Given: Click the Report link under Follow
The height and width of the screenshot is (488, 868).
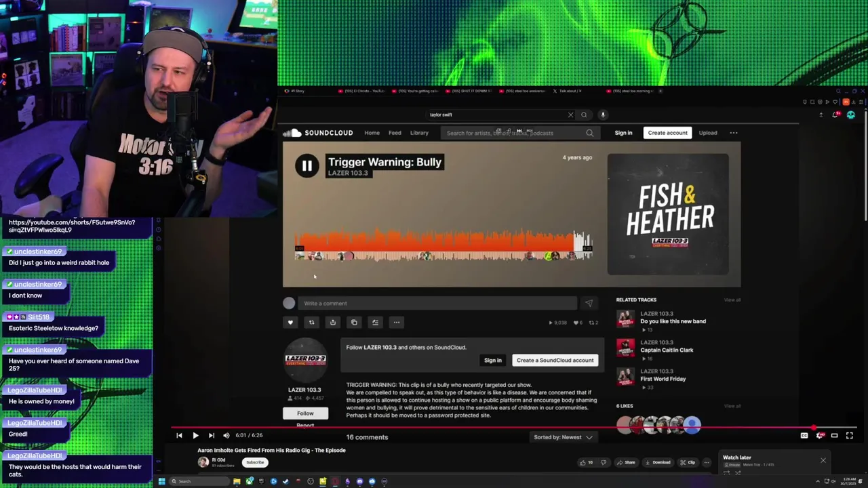Looking at the screenshot, I should coord(305,426).
